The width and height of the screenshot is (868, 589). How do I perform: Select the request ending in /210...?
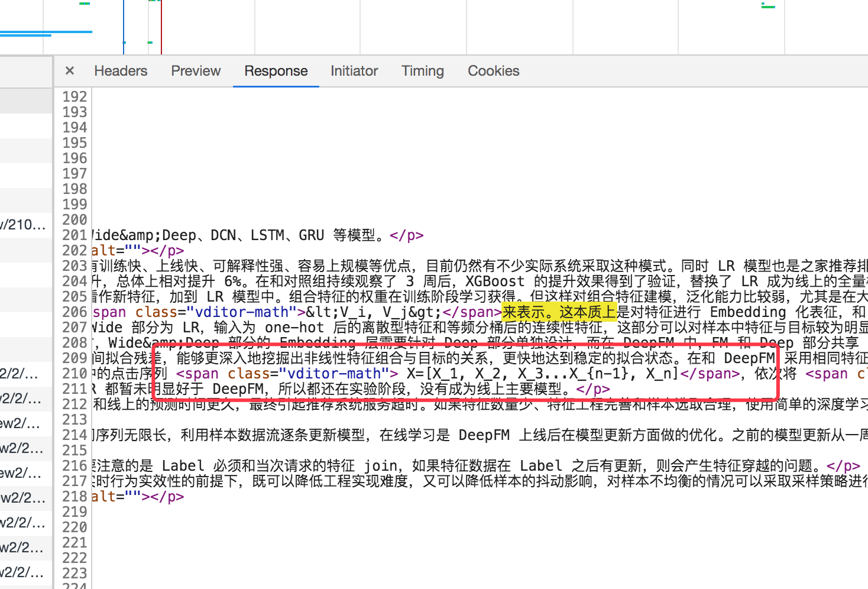(24, 225)
